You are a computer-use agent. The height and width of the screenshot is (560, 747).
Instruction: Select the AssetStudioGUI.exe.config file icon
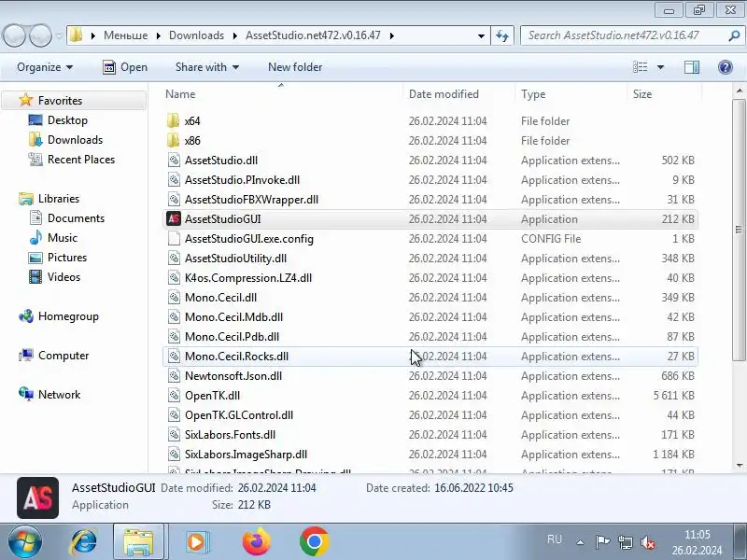click(x=174, y=238)
